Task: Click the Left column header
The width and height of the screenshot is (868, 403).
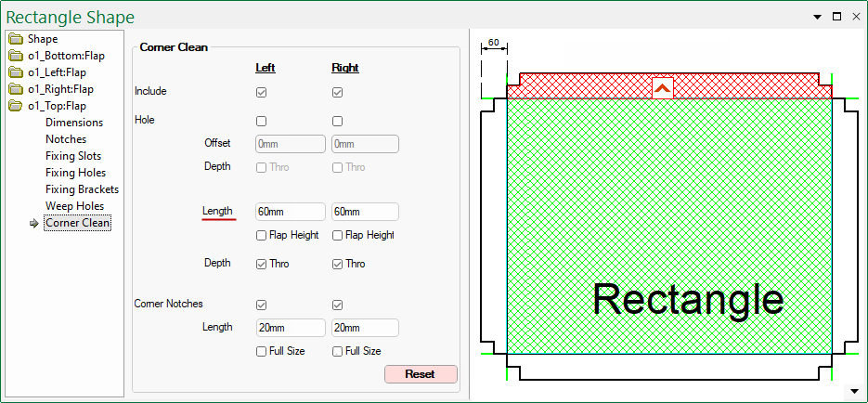Action: point(266,68)
